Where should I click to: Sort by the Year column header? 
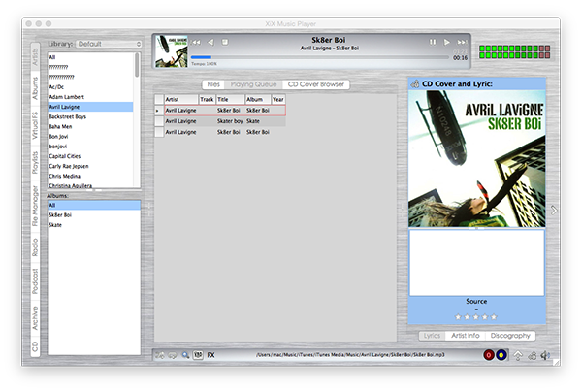pos(278,100)
